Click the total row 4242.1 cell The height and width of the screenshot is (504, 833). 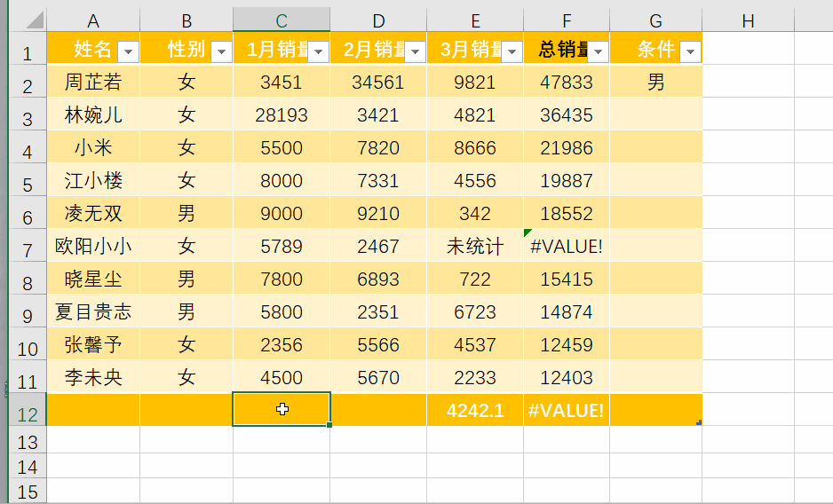click(475, 410)
